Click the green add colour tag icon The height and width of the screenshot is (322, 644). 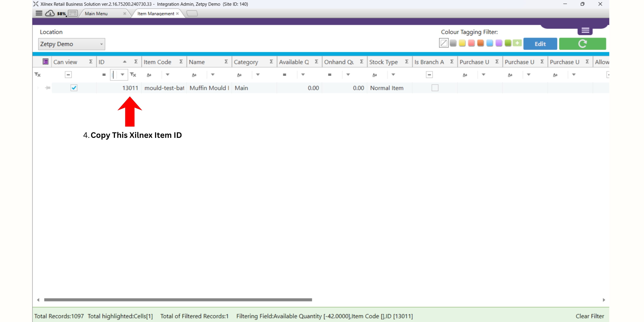(517, 43)
